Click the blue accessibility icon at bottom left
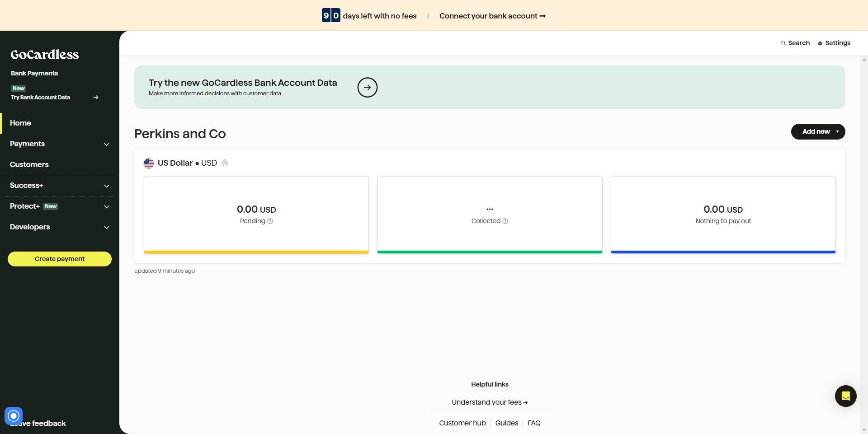The image size is (868, 434). click(x=13, y=416)
